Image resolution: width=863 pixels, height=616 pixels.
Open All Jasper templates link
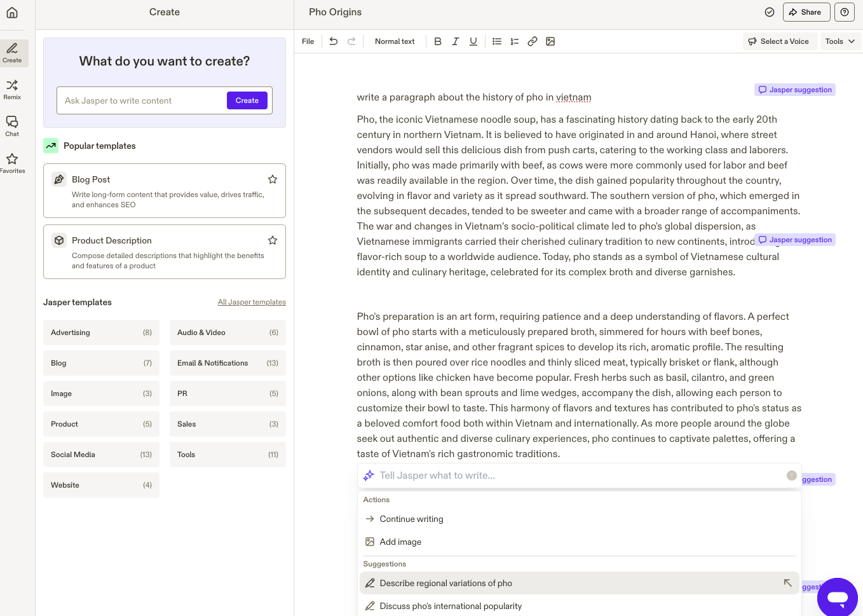tap(252, 302)
